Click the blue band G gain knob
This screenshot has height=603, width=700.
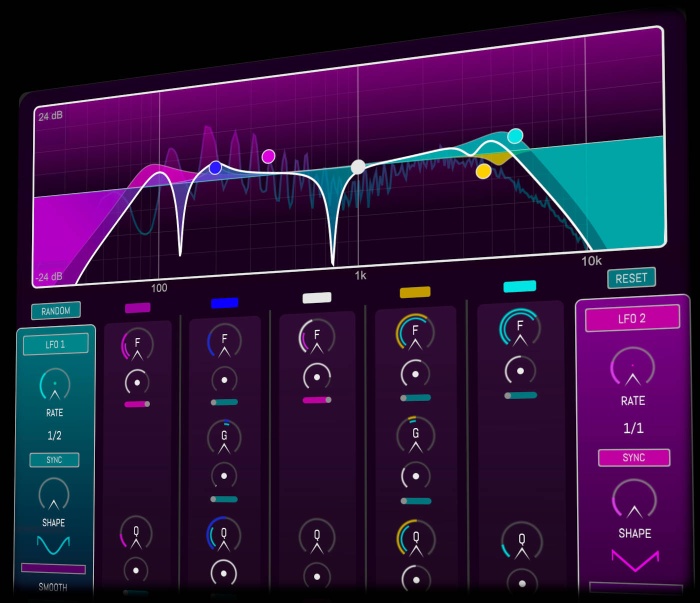224,436
